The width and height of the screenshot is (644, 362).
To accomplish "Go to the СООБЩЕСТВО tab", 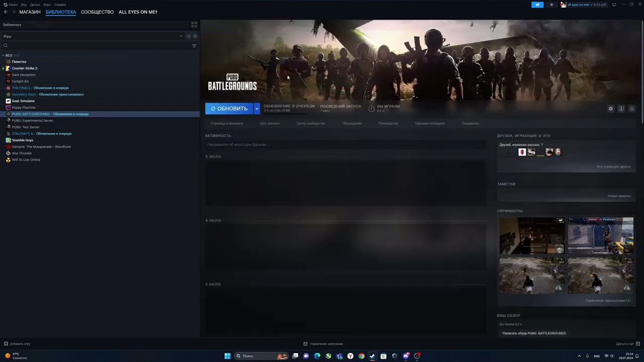I will [97, 12].
